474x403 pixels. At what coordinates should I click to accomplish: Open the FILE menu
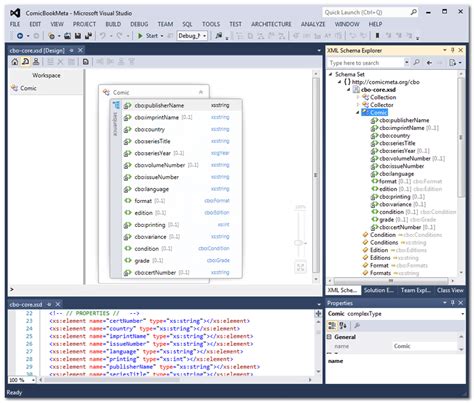pyautogui.click(x=15, y=24)
